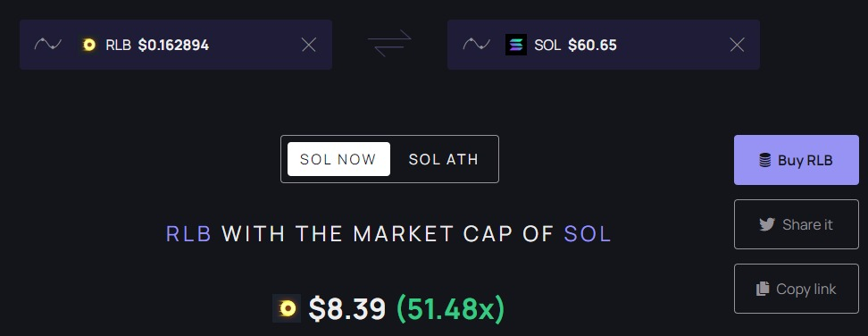Click the purple RLB link in heading

tap(188, 234)
